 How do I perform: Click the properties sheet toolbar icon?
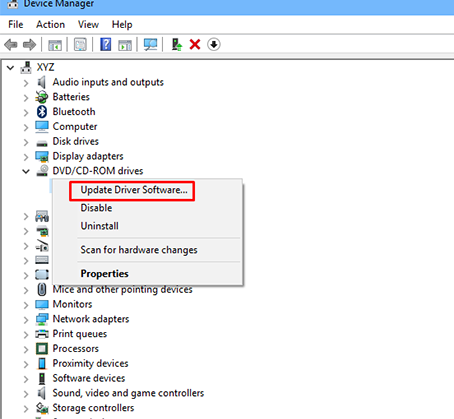80,44
